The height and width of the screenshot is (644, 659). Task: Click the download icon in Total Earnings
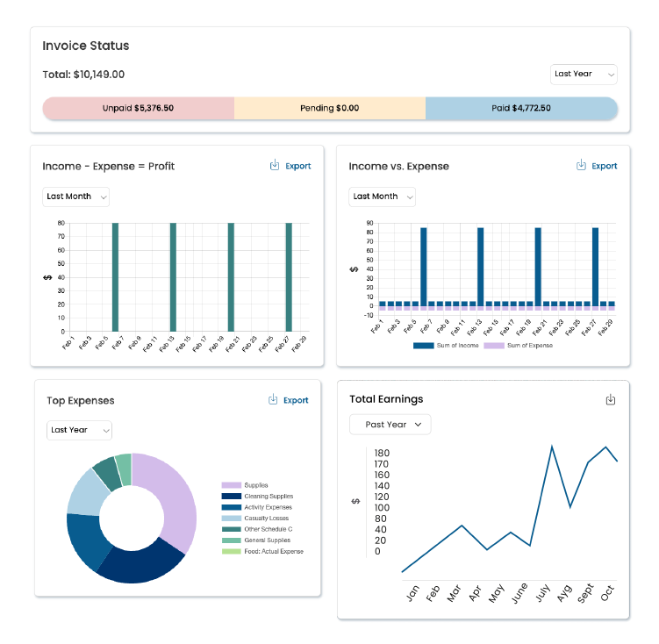click(611, 400)
